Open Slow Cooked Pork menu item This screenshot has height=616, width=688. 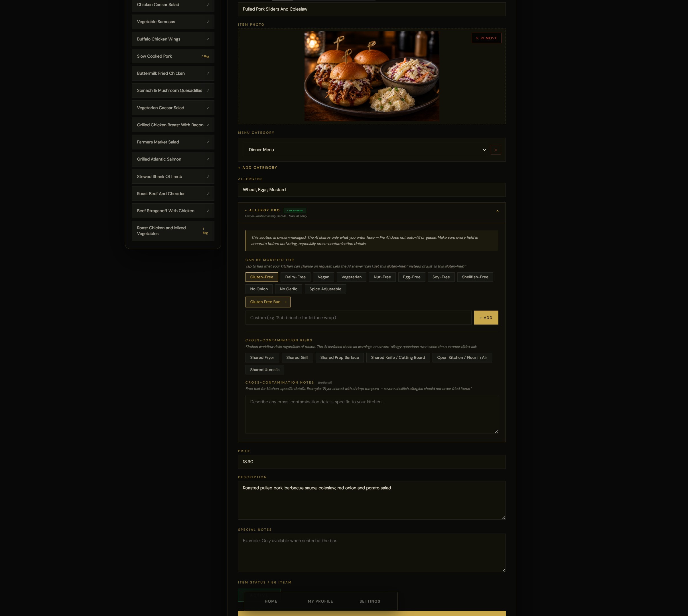[173, 56]
